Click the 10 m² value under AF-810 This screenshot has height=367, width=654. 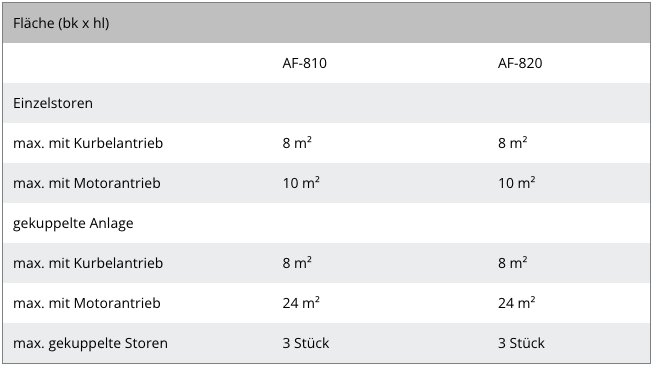pos(301,183)
